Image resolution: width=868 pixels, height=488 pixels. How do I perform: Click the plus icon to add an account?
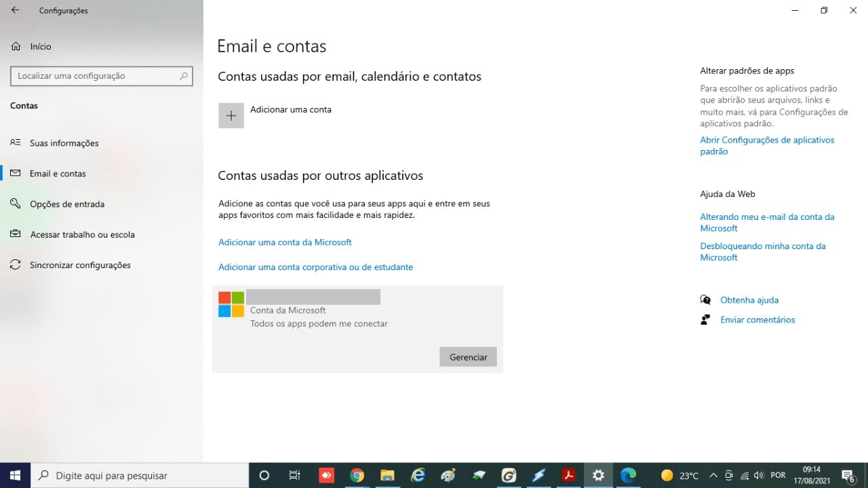click(231, 115)
